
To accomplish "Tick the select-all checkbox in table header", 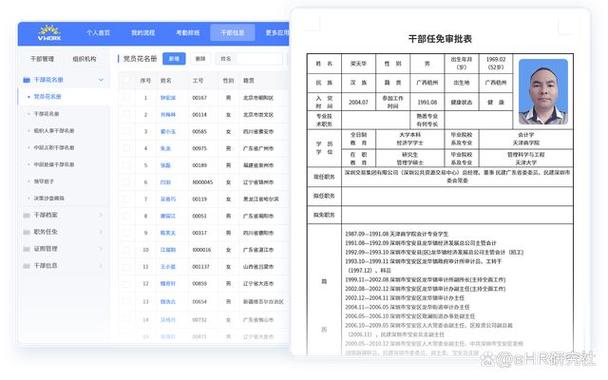I will point(126,81).
